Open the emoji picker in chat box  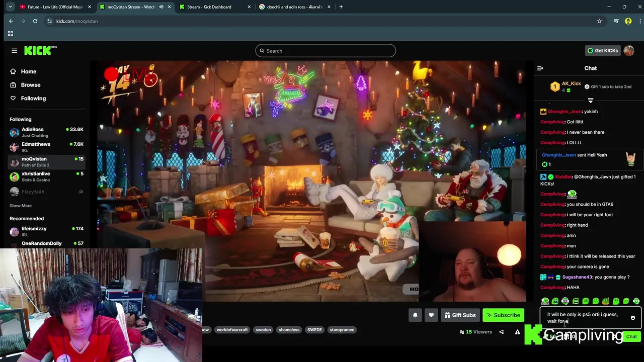[x=633, y=318]
